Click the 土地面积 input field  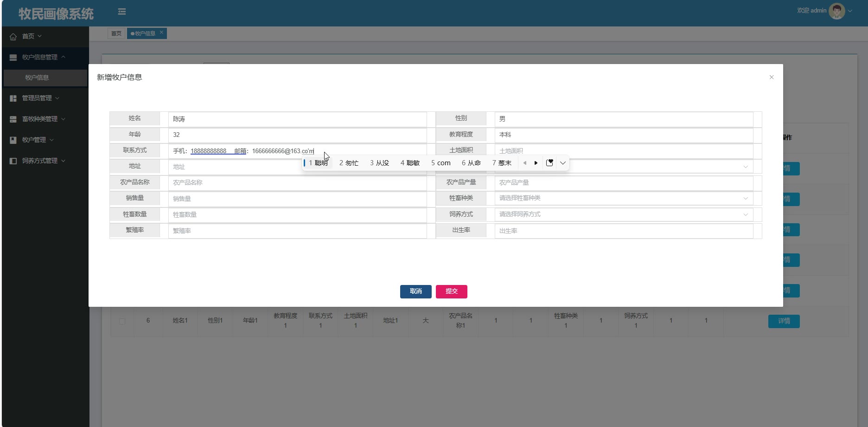(x=624, y=151)
